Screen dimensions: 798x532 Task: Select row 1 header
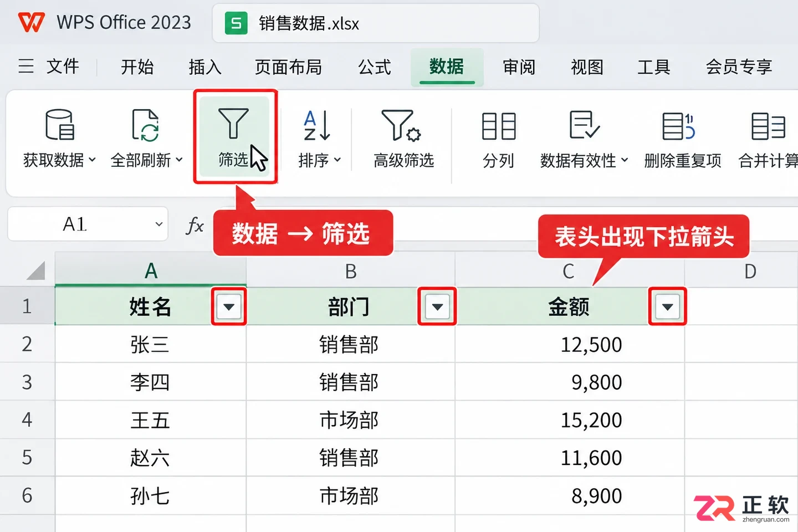[x=27, y=306]
